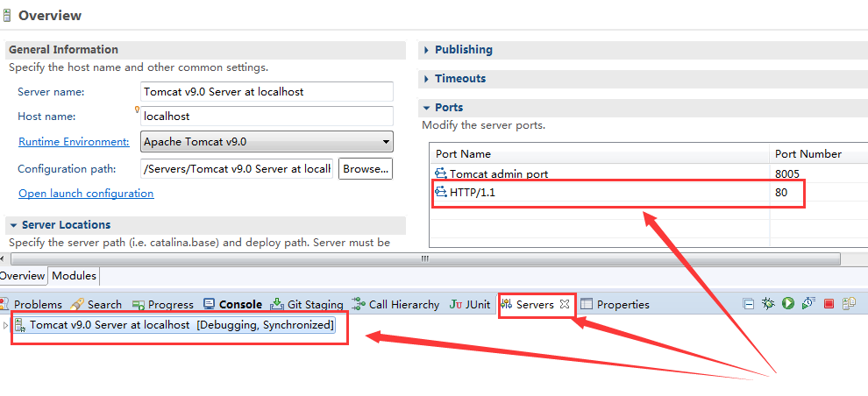This screenshot has height=396, width=868.
Task: Start the server with the green play icon
Action: tap(787, 303)
